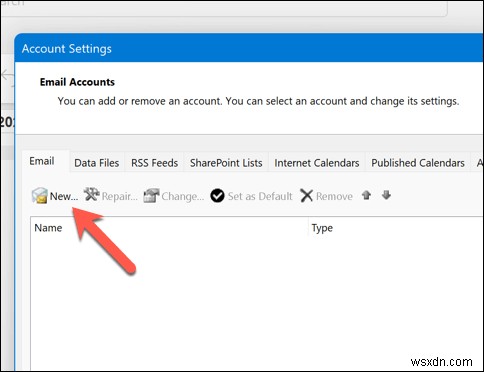Image resolution: width=484 pixels, height=372 pixels.
Task: Open the Data Files tab
Action: tap(97, 163)
